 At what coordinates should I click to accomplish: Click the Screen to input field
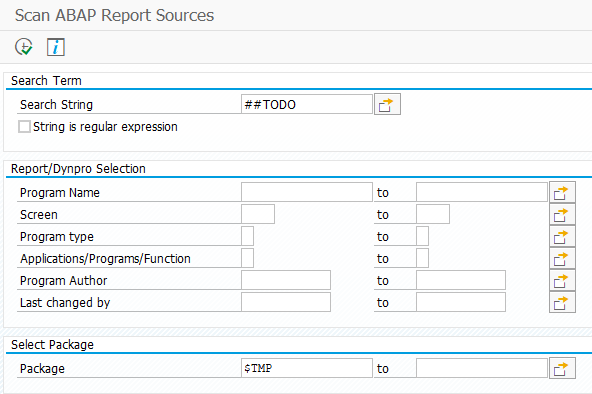click(x=433, y=214)
